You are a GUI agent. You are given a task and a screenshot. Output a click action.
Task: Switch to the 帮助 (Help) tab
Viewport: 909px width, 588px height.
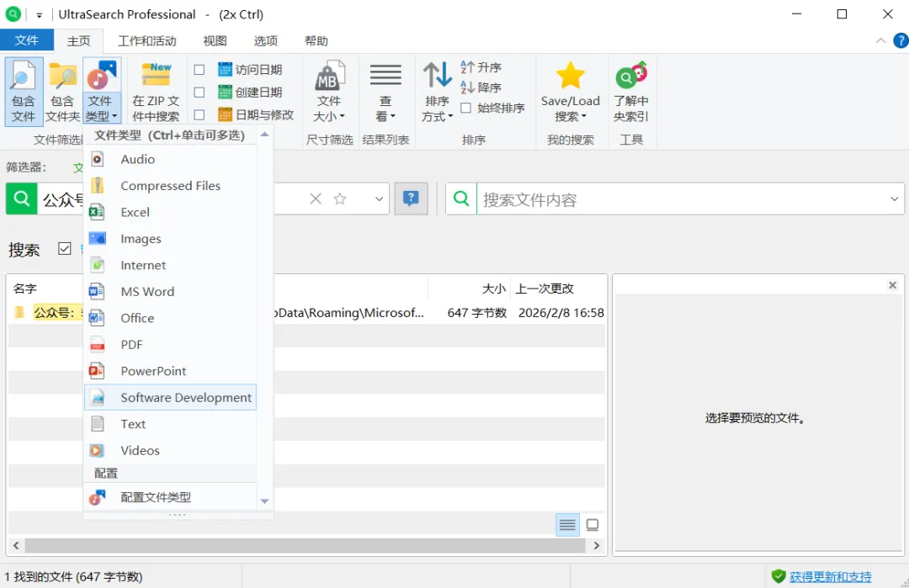coord(316,40)
